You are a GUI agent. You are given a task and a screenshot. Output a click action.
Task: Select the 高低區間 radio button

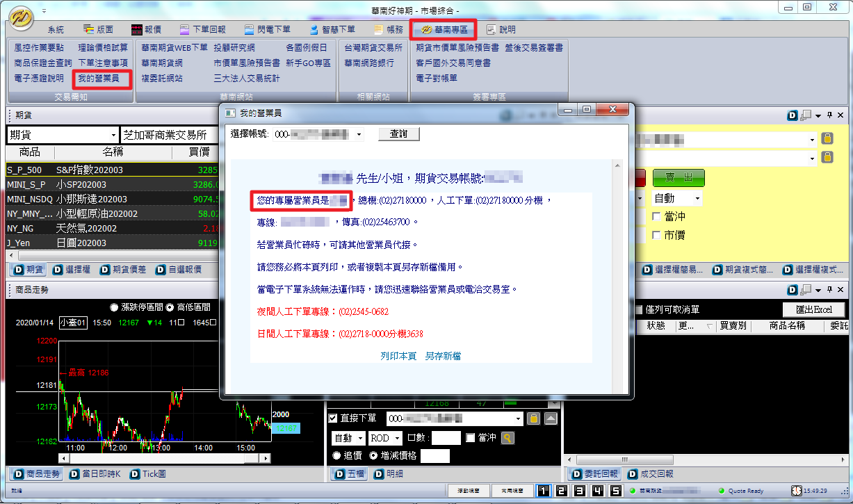[x=170, y=307]
